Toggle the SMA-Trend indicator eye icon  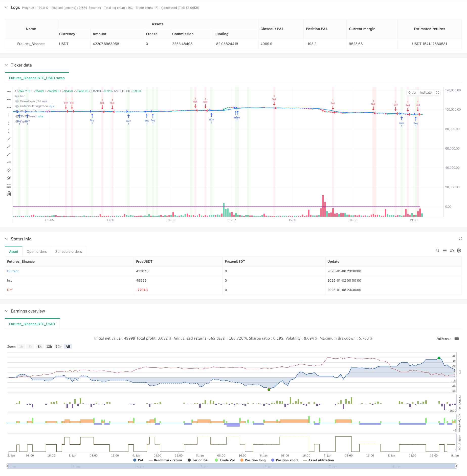pyautogui.click(x=17, y=116)
